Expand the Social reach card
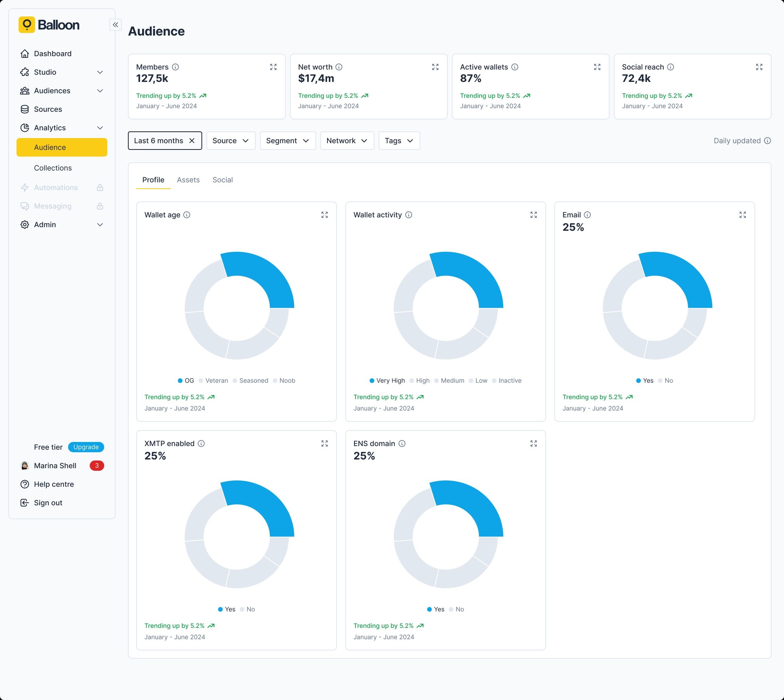Screen dimensions: 784x700 [759, 67]
